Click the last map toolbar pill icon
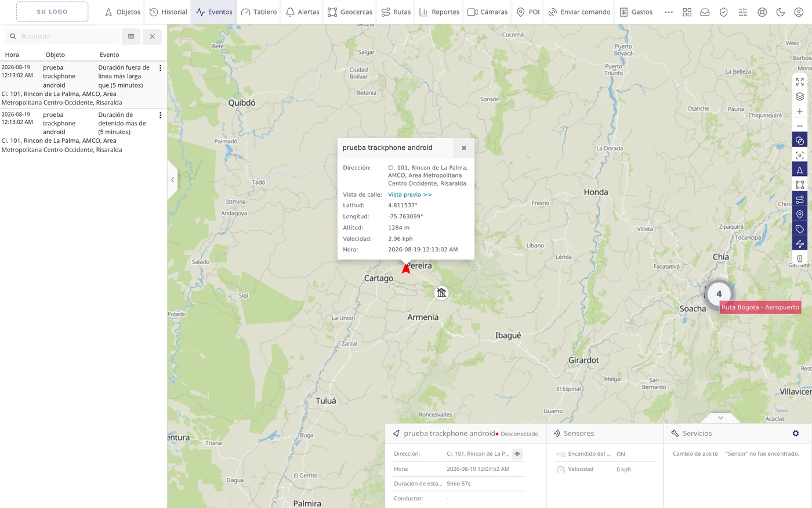Image resolution: width=812 pixels, height=508 pixels. (x=800, y=258)
